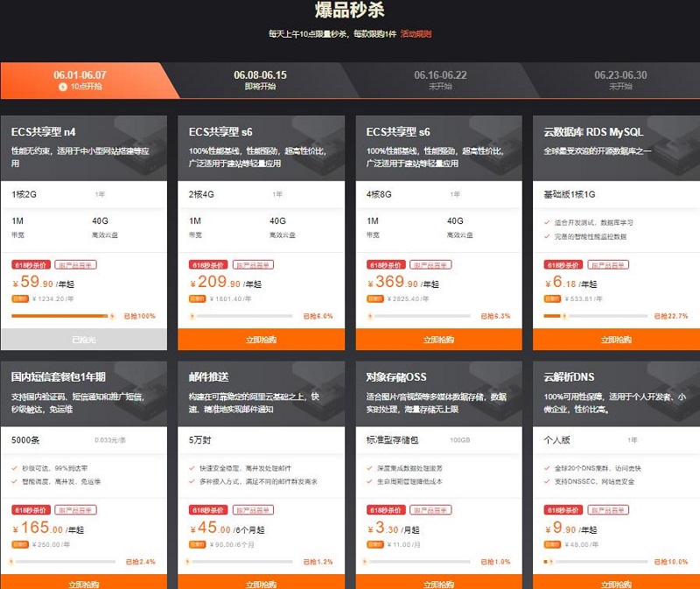Click the greyed-out 已抢光 button on ECS n4

point(84,340)
